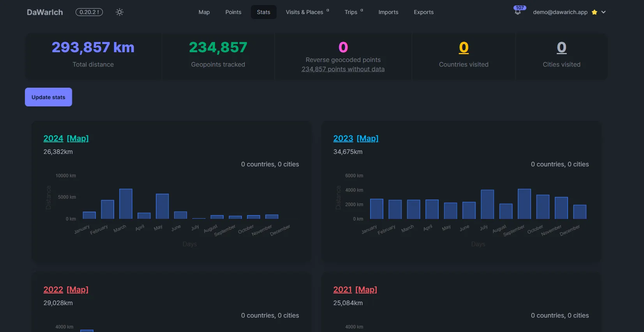The height and width of the screenshot is (332, 644).
Task: Switch to Visits & Places
Action: pyautogui.click(x=304, y=12)
